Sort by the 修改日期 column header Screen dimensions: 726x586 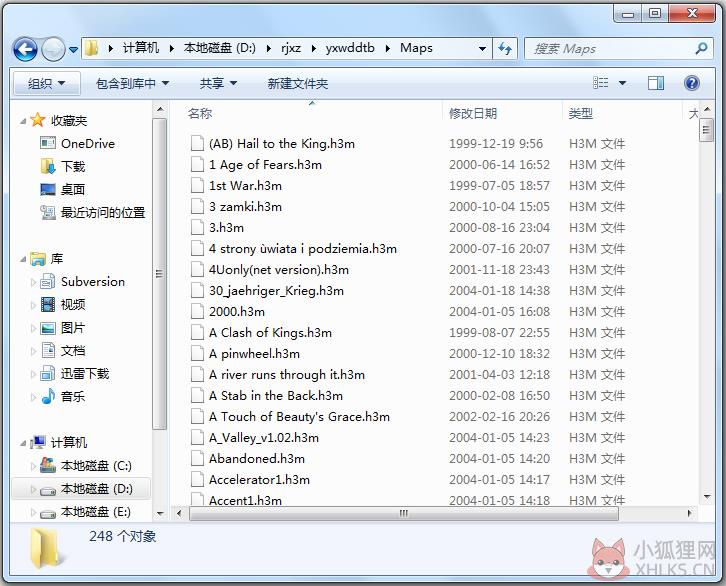click(473, 113)
